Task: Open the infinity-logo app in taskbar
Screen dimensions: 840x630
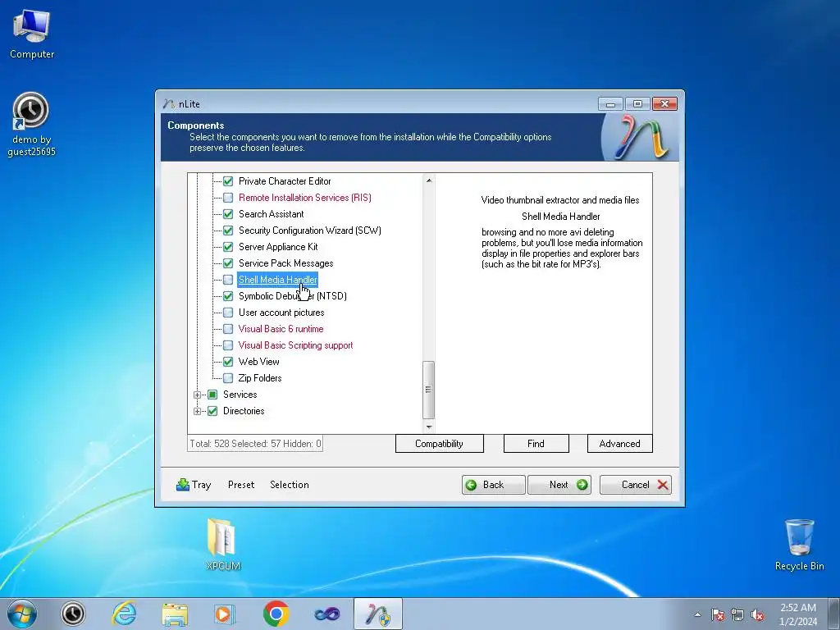Action: pos(326,614)
